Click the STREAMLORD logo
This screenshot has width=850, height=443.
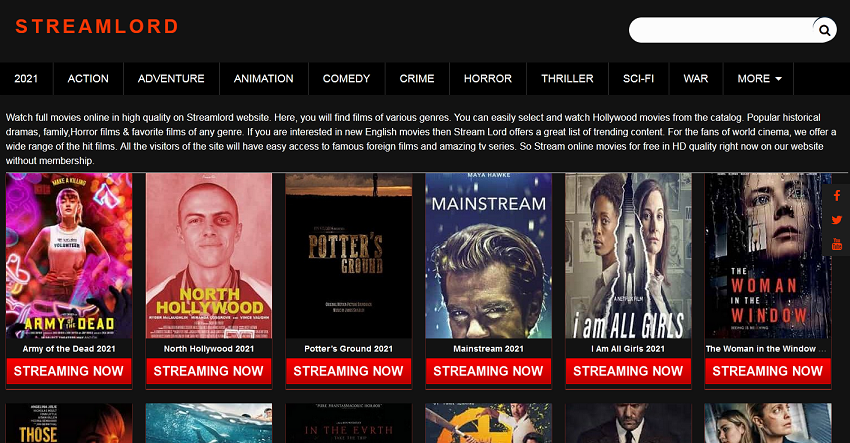click(x=97, y=27)
